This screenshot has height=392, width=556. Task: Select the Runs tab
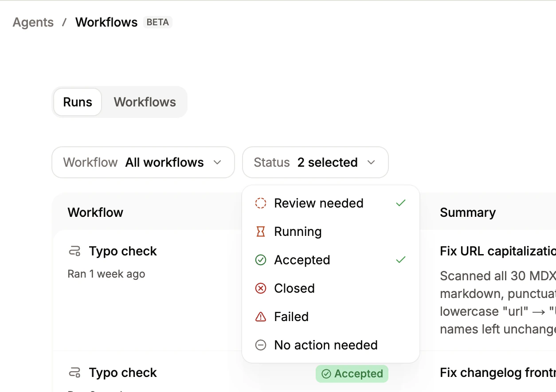(77, 102)
